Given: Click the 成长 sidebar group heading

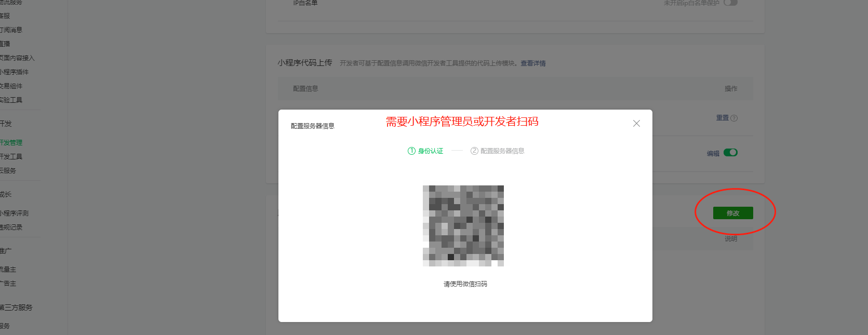Looking at the screenshot, I should point(6,194).
